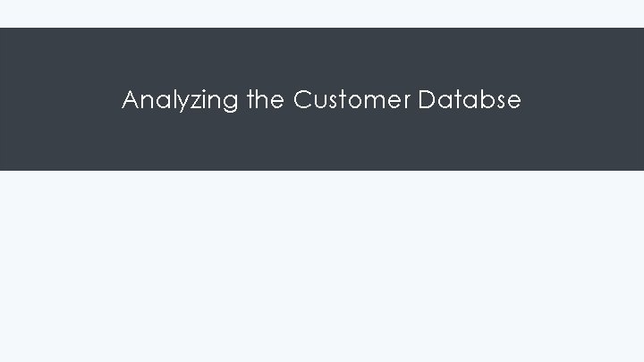Click the misspelled word "Databse"
Screen dimensions: 644x362
tap(470, 99)
